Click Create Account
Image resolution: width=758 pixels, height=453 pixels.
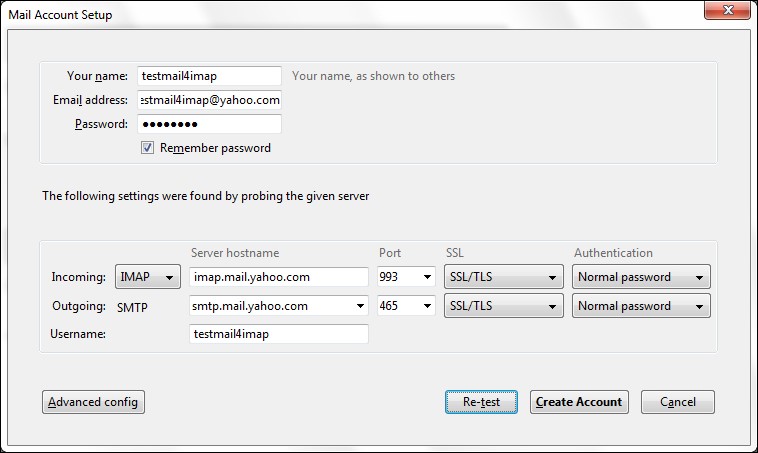(579, 402)
